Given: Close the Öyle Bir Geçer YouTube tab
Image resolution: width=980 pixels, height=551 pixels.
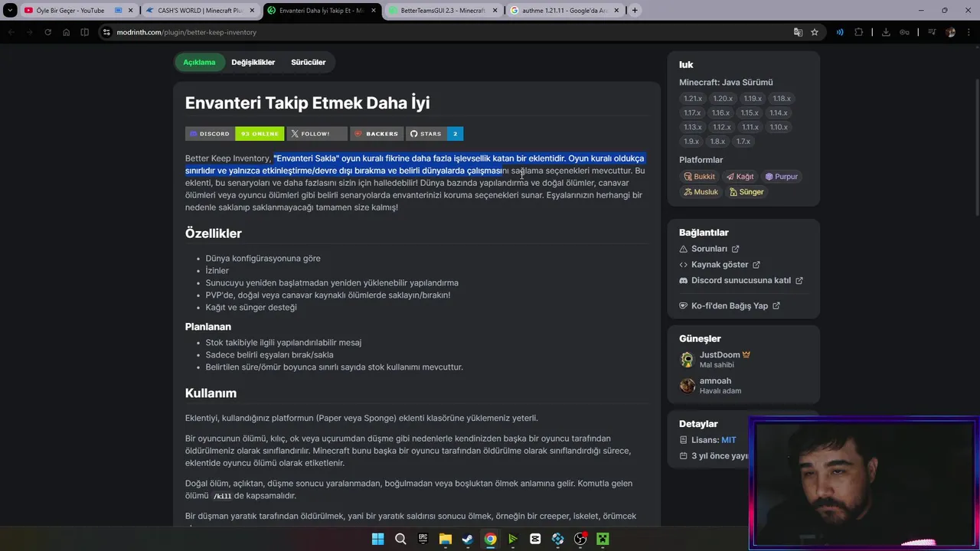Looking at the screenshot, I should [130, 11].
